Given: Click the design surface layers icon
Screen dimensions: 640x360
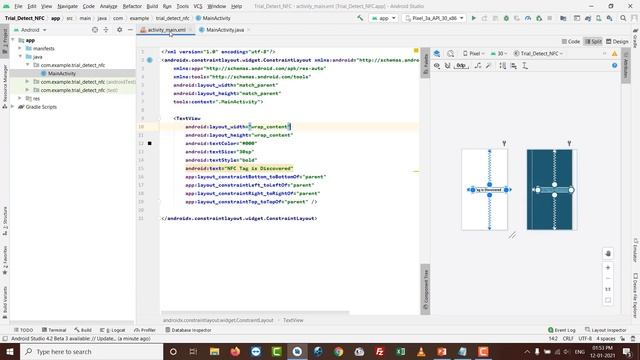Looking at the screenshot, I should (437, 53).
